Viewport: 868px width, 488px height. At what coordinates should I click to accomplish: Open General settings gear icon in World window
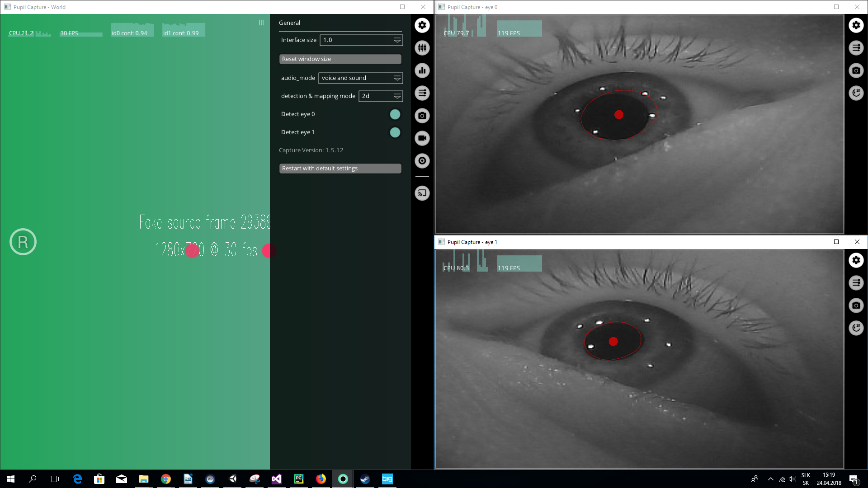click(x=422, y=25)
